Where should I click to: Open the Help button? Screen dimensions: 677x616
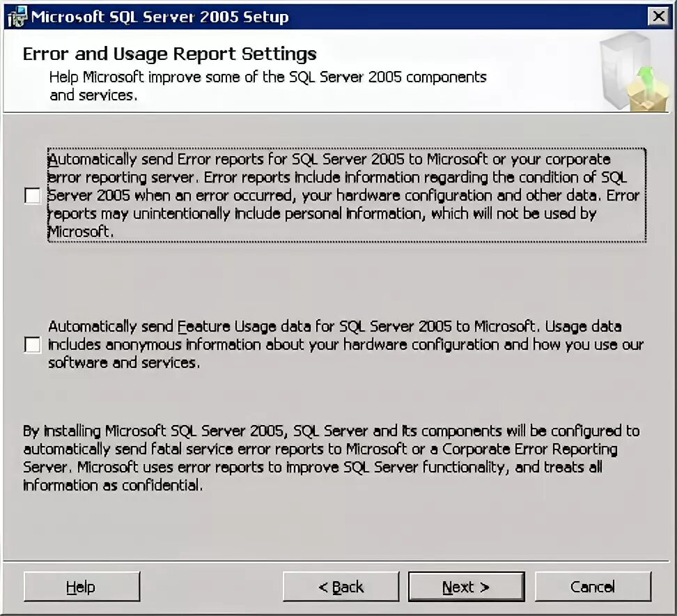coord(82,587)
